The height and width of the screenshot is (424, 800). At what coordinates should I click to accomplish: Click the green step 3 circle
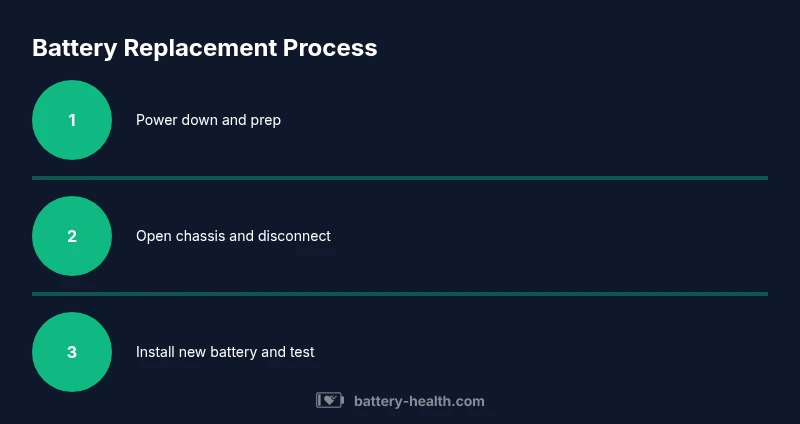(72, 352)
